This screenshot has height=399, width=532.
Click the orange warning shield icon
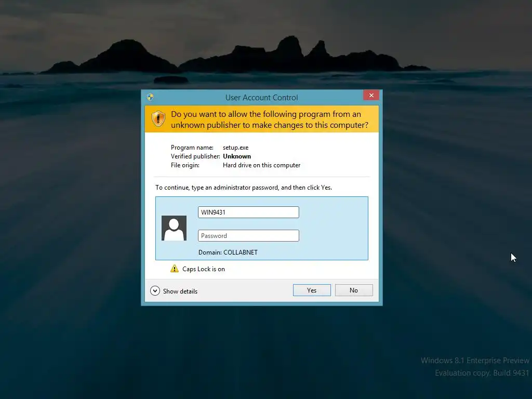158,119
